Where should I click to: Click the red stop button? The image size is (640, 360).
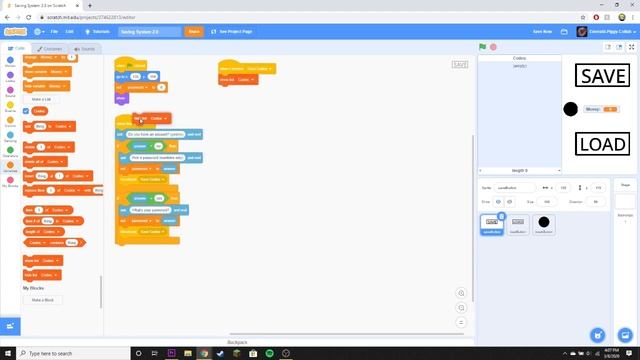click(x=493, y=47)
